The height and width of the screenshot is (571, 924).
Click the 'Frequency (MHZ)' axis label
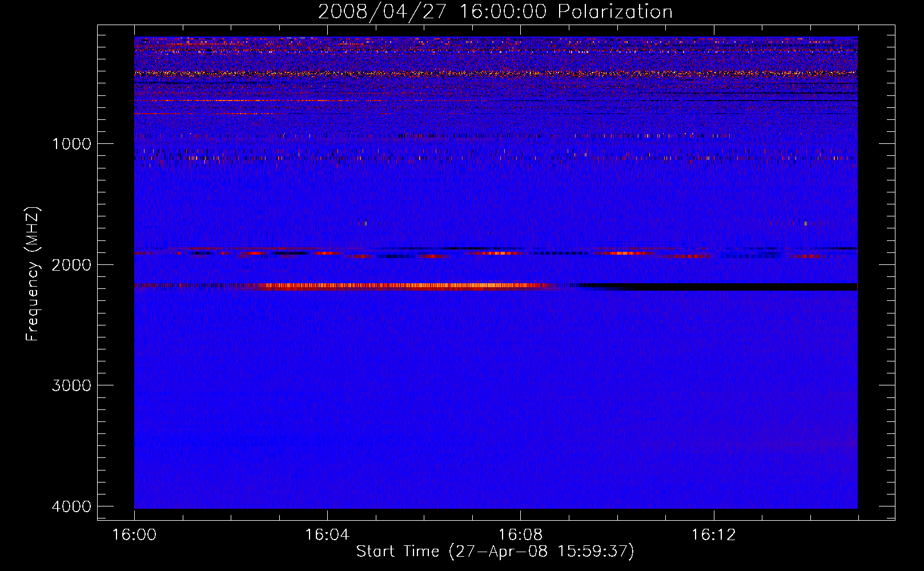tap(33, 275)
